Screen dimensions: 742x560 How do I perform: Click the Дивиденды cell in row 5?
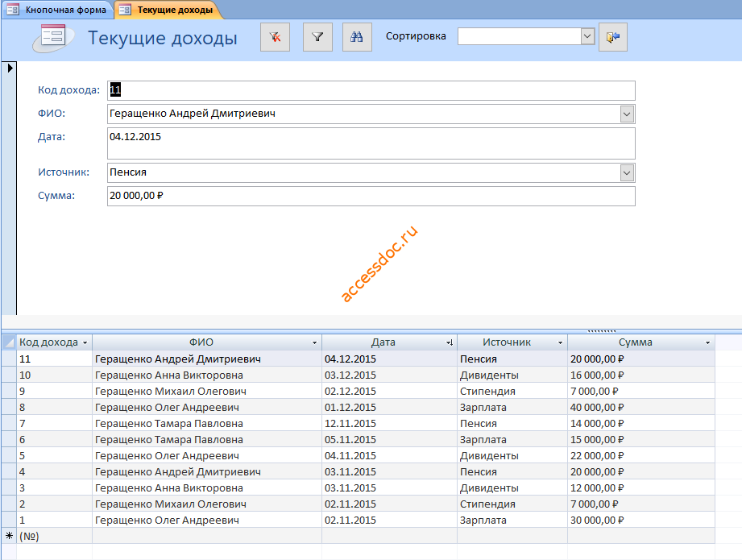512,455
